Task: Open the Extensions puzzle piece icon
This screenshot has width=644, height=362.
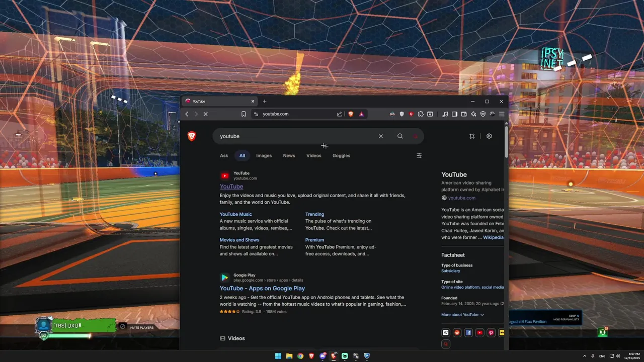Action: (x=421, y=114)
